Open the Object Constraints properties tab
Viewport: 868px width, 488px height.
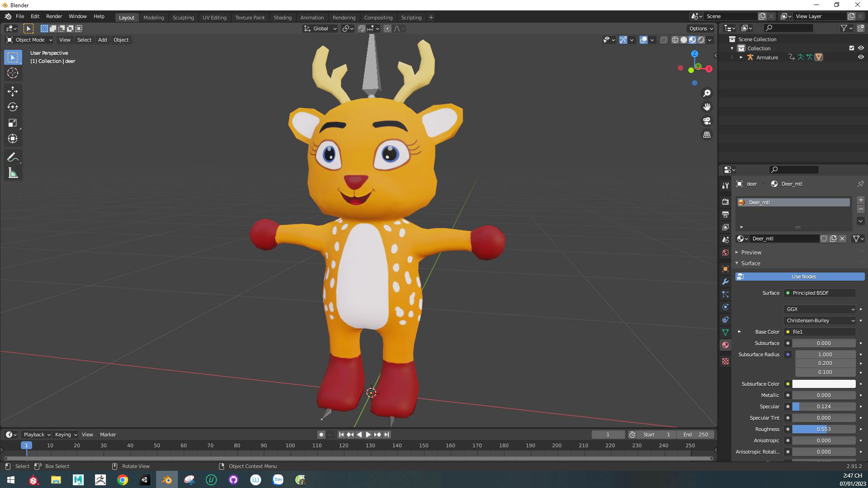725,320
